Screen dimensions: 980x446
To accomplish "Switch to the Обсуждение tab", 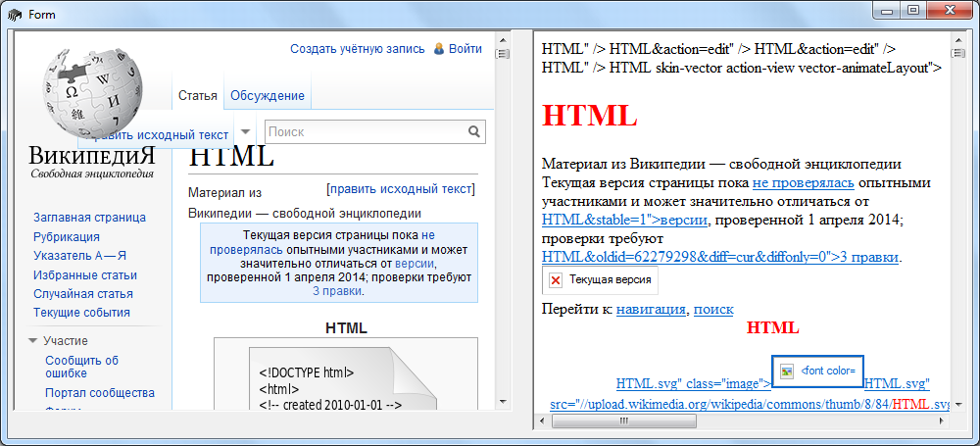I will coord(267,95).
